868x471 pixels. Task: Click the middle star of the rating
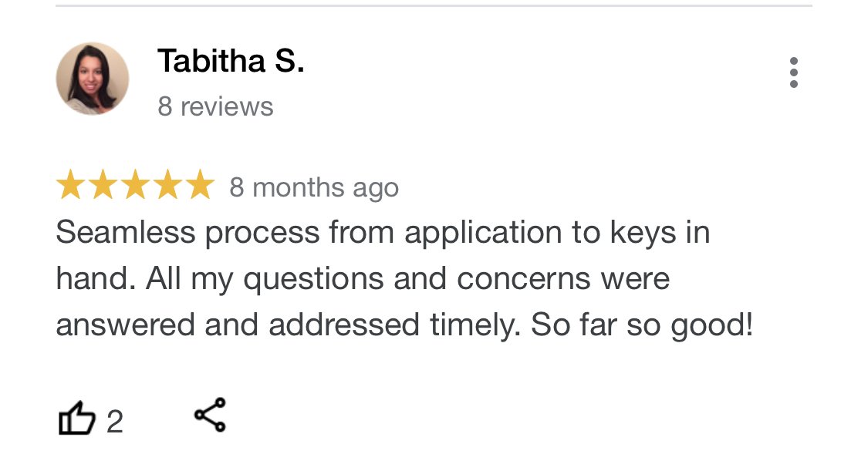(x=135, y=185)
